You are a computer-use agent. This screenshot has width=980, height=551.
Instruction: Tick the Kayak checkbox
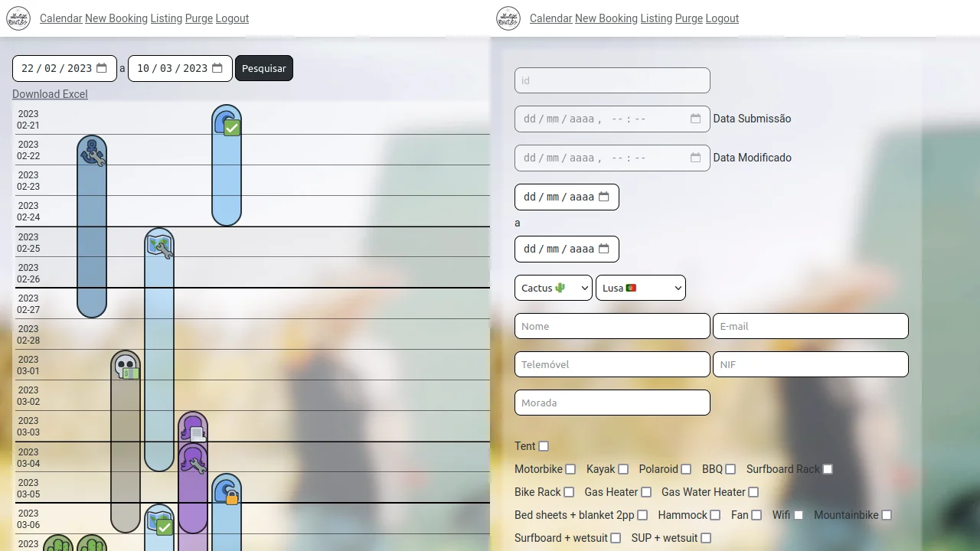coord(623,469)
